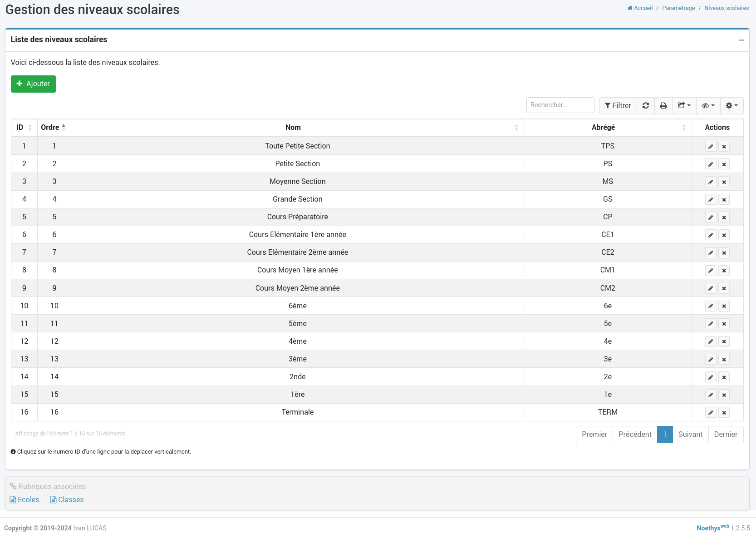This screenshot has height=539, width=756.
Task: Edit the Cours Moyen 2ème année row
Action: tap(711, 288)
